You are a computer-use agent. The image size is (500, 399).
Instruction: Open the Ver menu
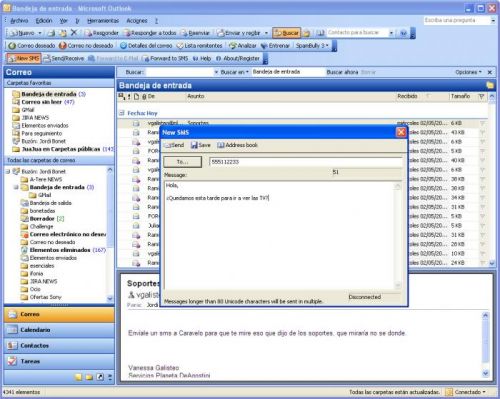(63, 21)
